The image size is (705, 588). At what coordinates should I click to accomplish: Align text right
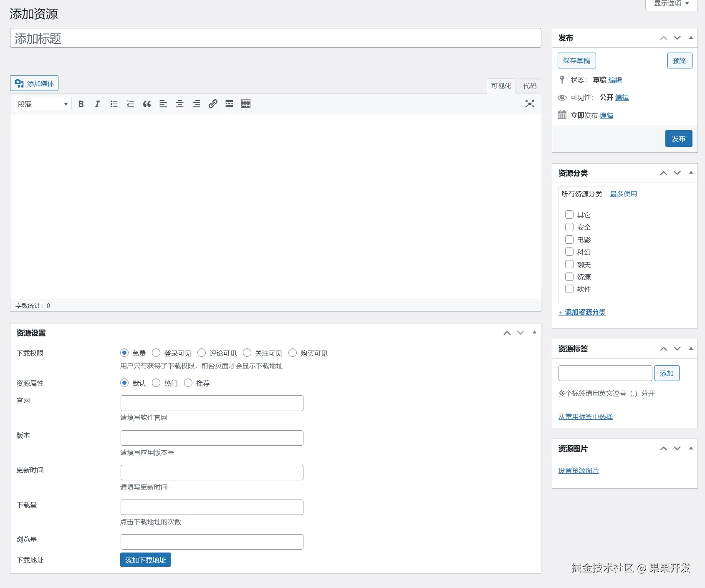point(196,104)
